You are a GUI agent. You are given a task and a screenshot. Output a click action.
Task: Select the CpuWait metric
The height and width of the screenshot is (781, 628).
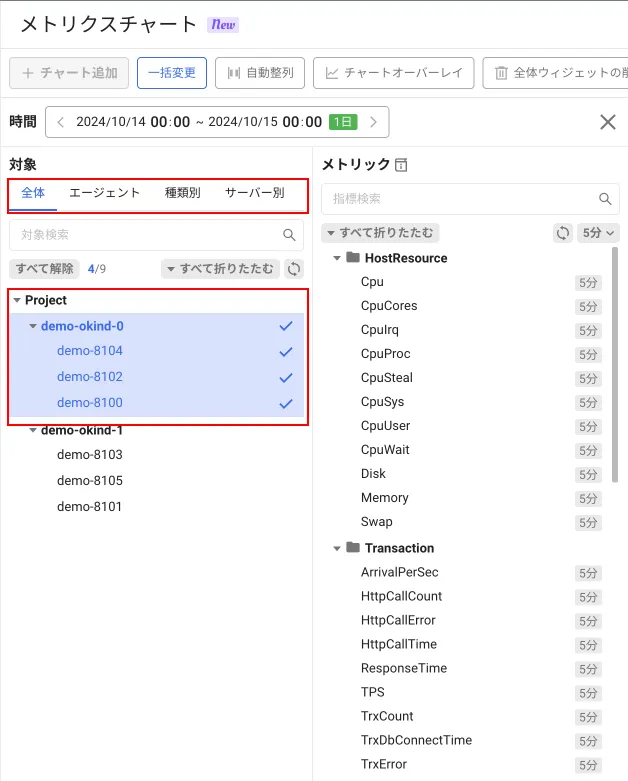(385, 449)
